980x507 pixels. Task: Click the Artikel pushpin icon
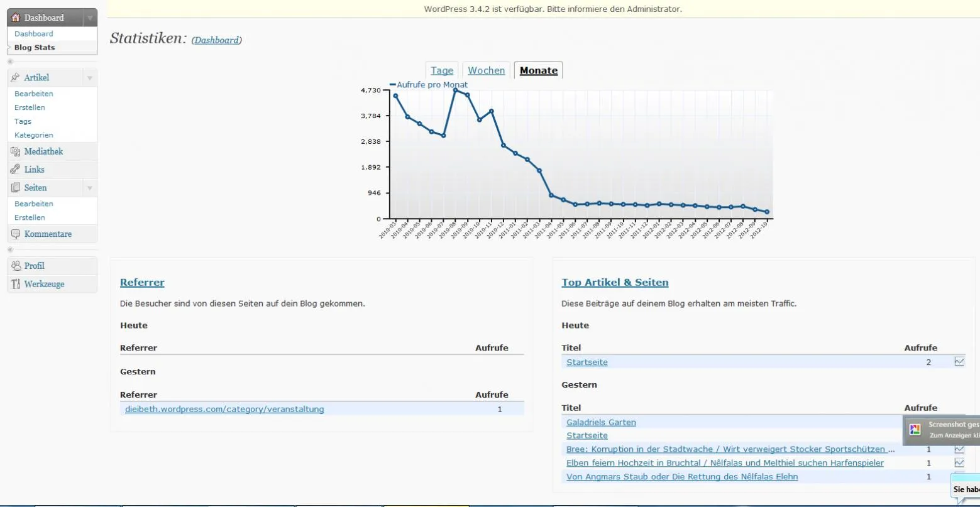click(x=16, y=78)
